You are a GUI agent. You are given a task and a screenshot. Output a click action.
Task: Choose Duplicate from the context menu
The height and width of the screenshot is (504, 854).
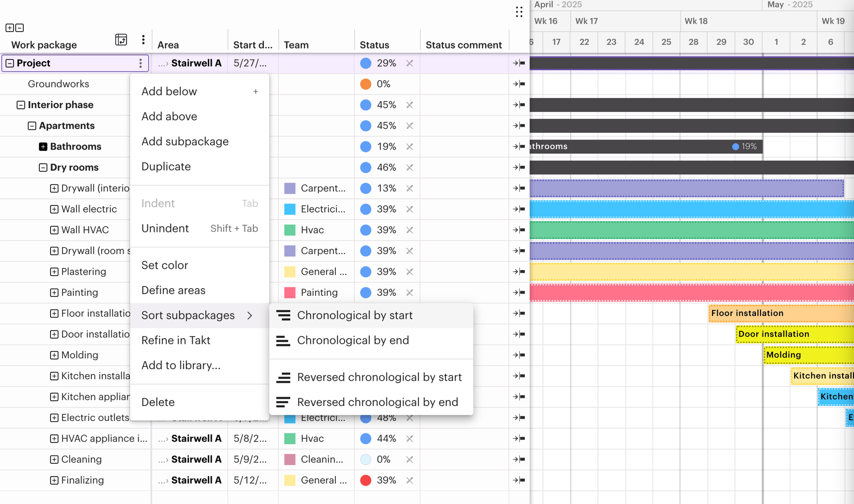[x=165, y=166]
